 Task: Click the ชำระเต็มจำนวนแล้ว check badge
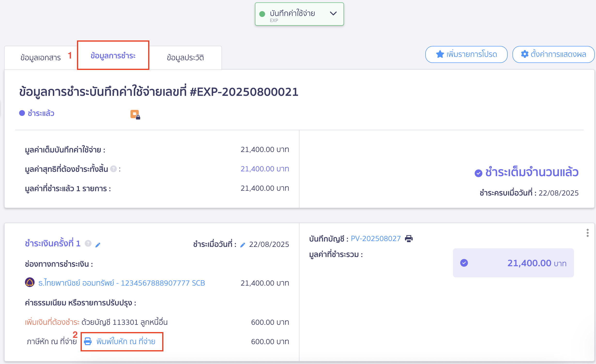(x=478, y=173)
